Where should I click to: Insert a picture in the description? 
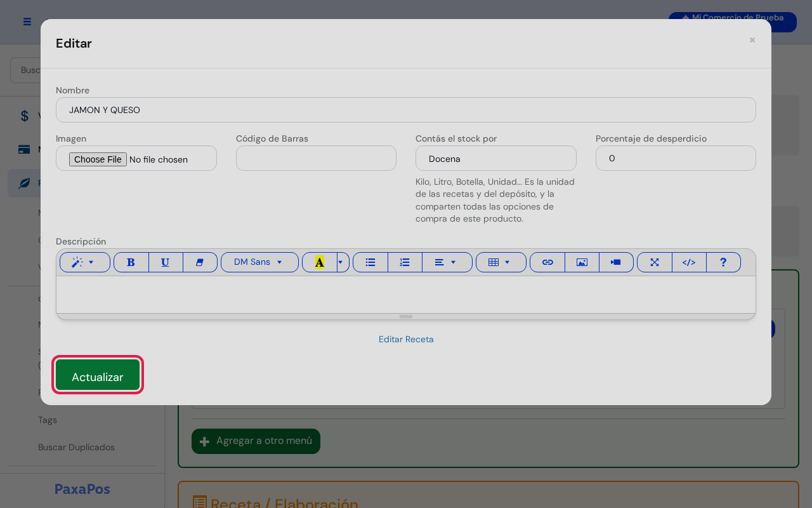(x=582, y=262)
